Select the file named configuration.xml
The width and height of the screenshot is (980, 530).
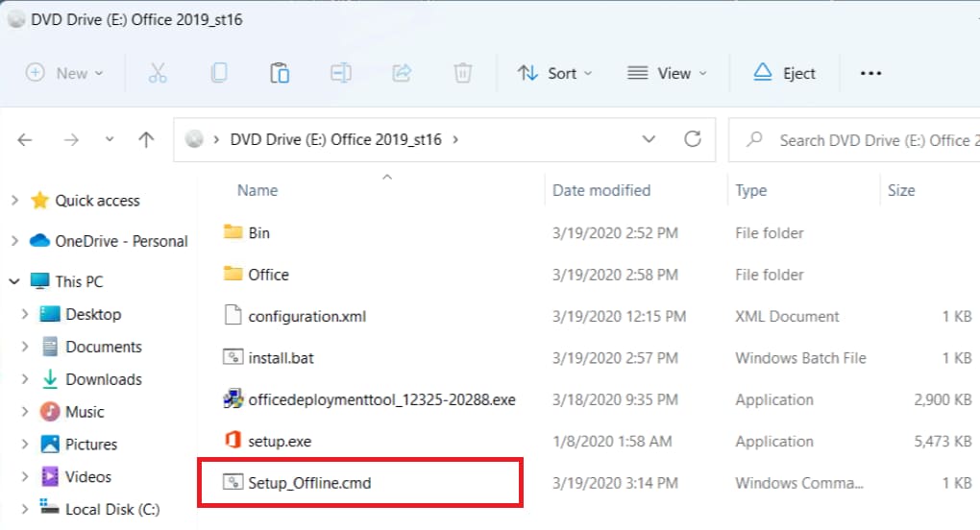click(306, 317)
